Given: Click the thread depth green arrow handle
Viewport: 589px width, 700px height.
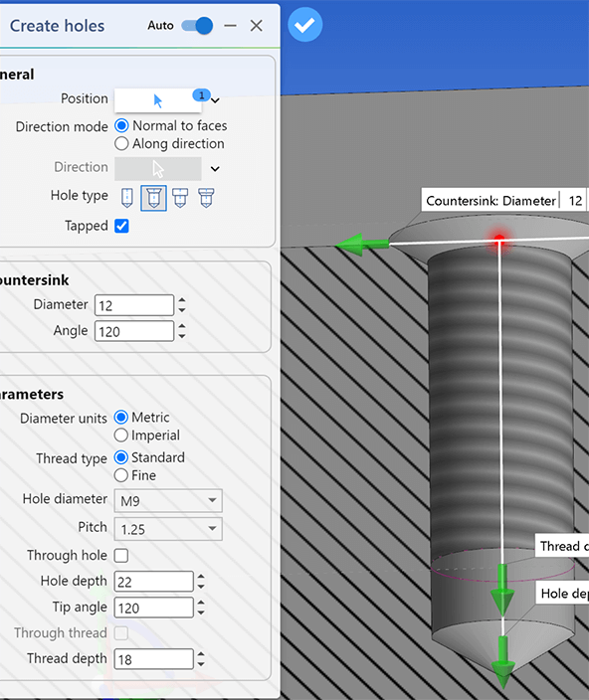Looking at the screenshot, I should click(x=502, y=591).
